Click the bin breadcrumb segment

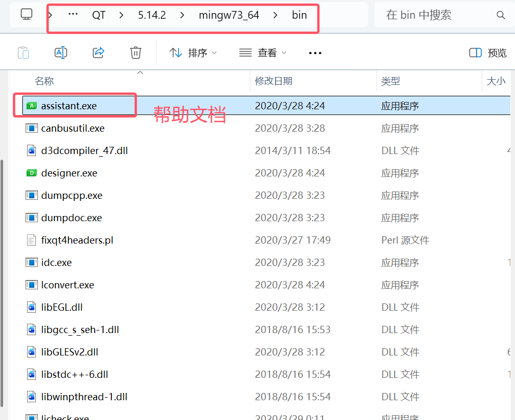coord(299,15)
